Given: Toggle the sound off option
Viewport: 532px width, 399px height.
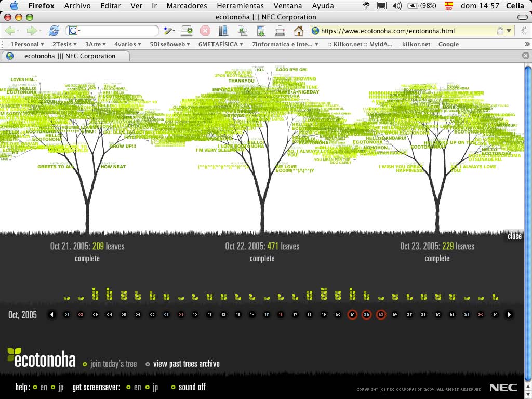Looking at the screenshot, I should (x=192, y=387).
